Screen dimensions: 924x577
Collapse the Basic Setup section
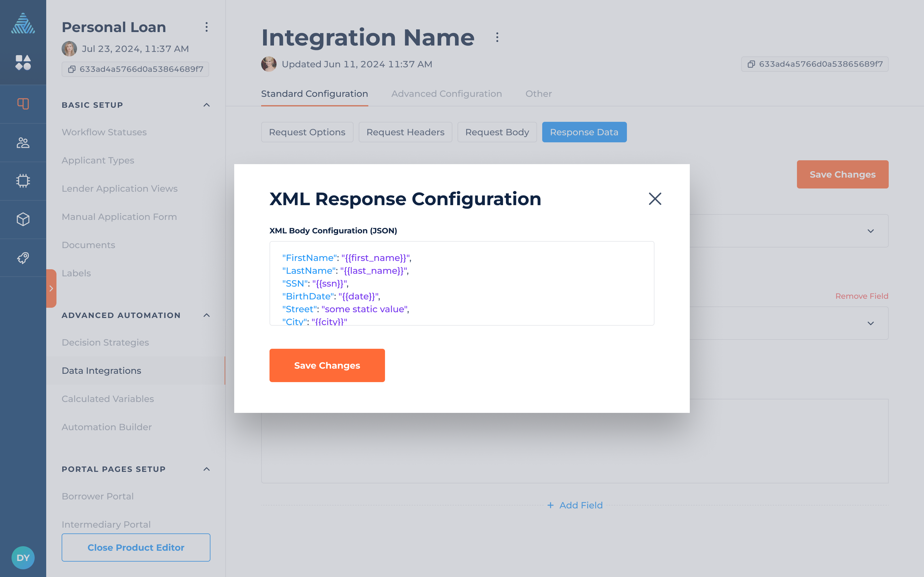click(x=207, y=105)
